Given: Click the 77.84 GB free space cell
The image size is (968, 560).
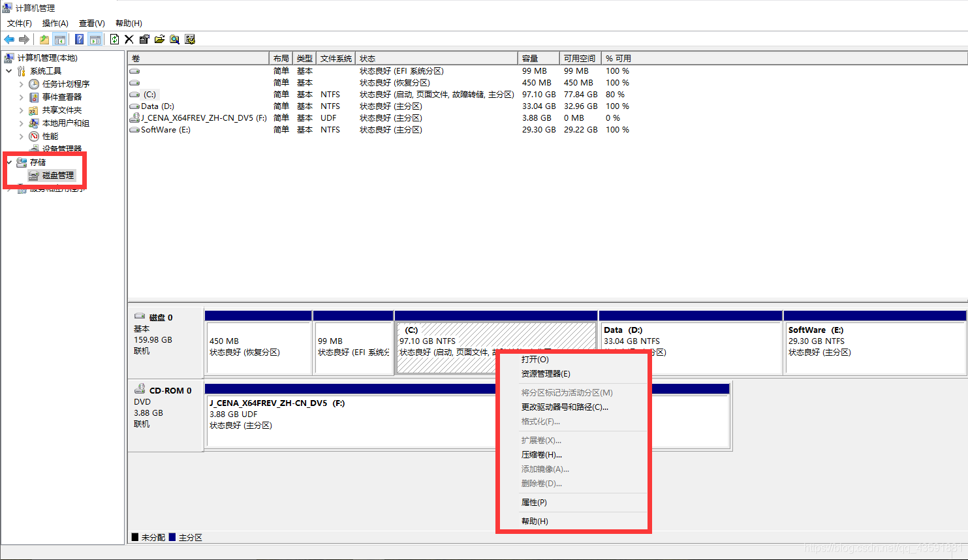Looking at the screenshot, I should [x=580, y=95].
